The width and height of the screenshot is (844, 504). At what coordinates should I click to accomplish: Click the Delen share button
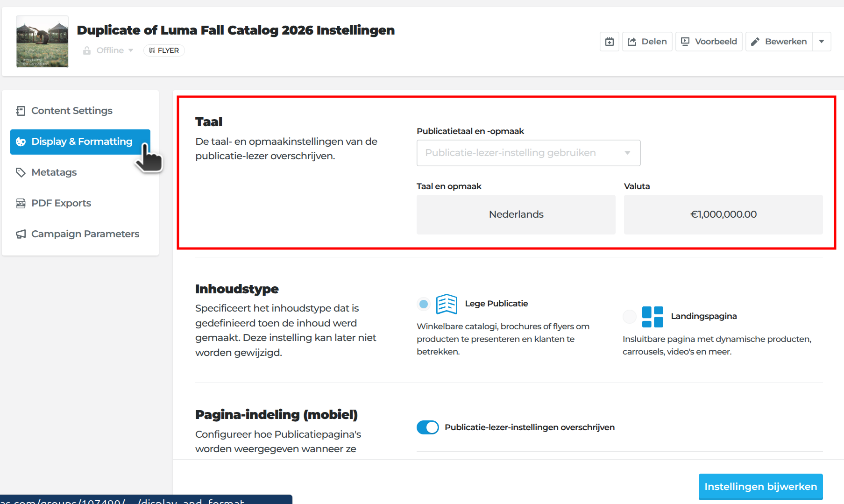pyautogui.click(x=647, y=42)
